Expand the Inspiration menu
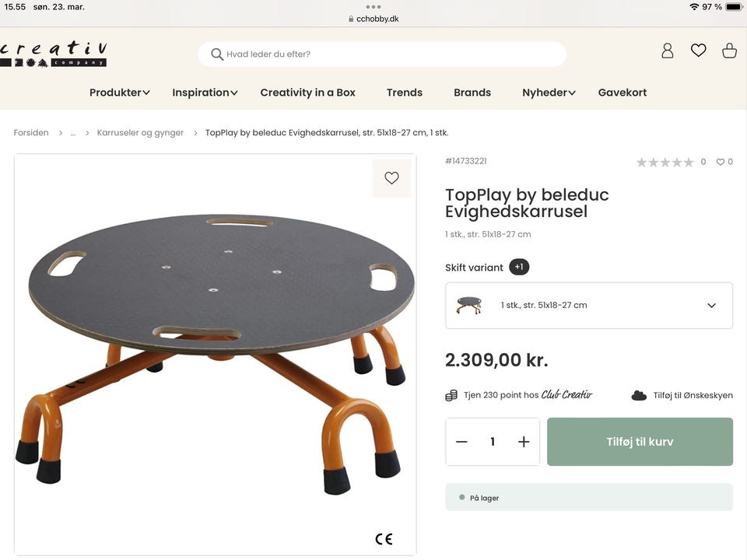The height and width of the screenshot is (560, 747). [x=205, y=93]
